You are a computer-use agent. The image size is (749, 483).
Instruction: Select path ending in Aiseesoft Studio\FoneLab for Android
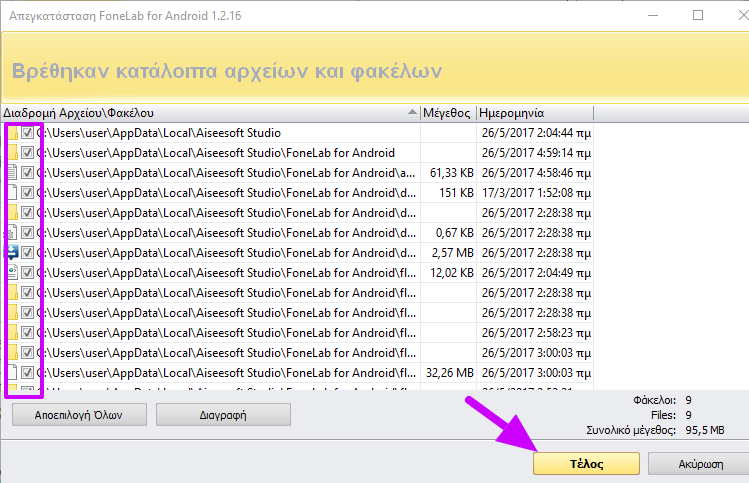[216, 153]
